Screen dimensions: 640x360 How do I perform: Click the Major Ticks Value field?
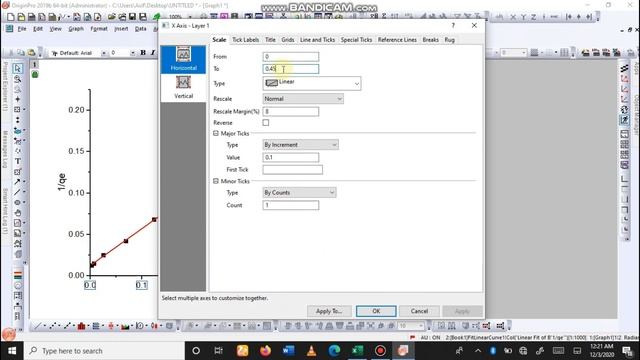tap(291, 158)
